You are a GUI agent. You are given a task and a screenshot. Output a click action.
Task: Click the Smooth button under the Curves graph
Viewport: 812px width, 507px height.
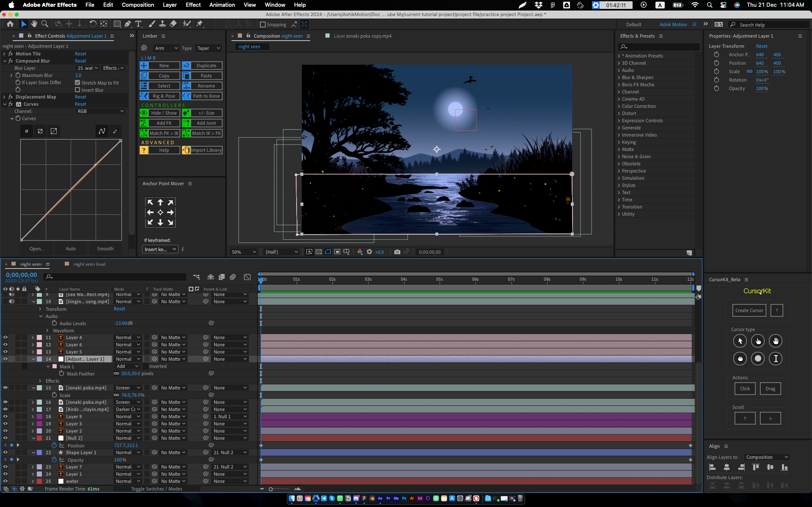[105, 249]
